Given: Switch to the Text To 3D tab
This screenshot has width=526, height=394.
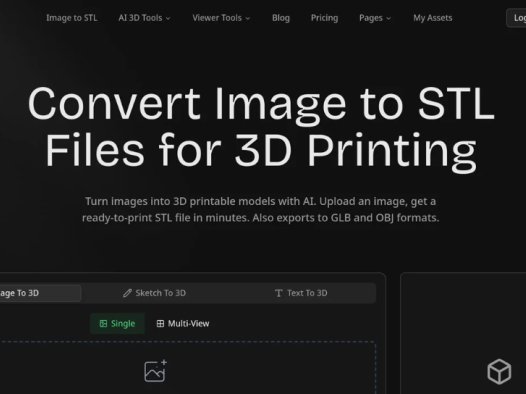Looking at the screenshot, I should pos(301,293).
